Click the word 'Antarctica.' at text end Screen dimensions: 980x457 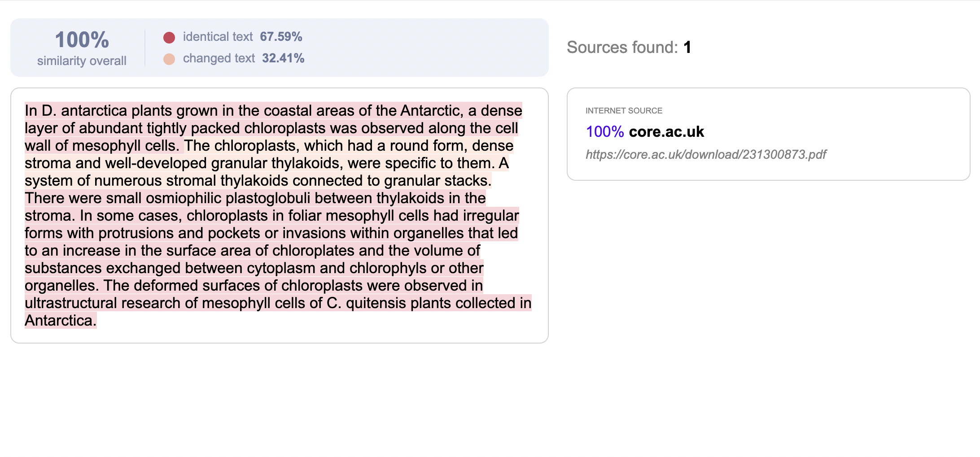point(61,321)
